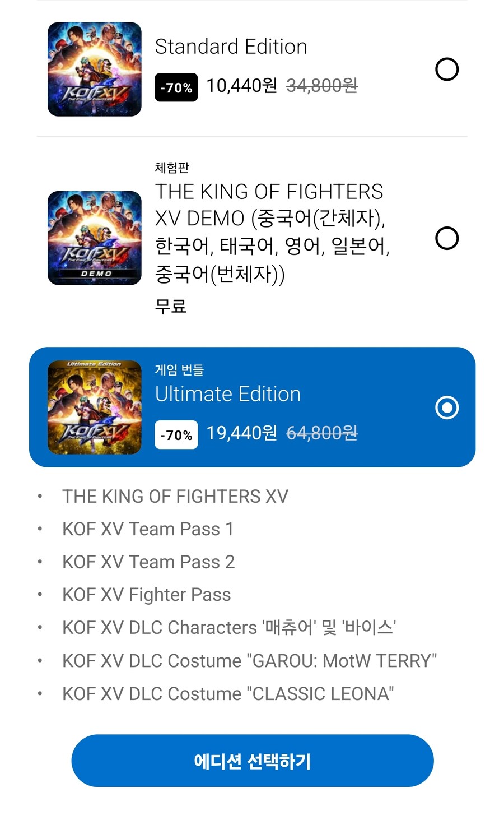Select the KOF XV DEMO radio button
504x820 pixels.
446,238
